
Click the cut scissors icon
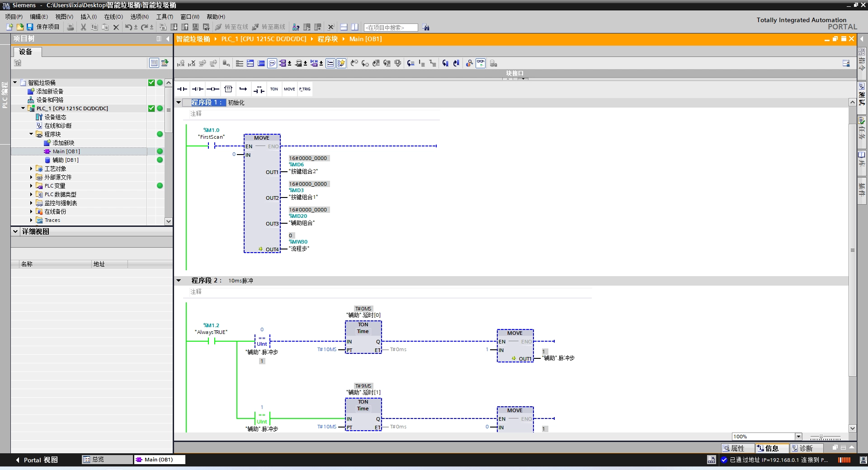coord(83,27)
